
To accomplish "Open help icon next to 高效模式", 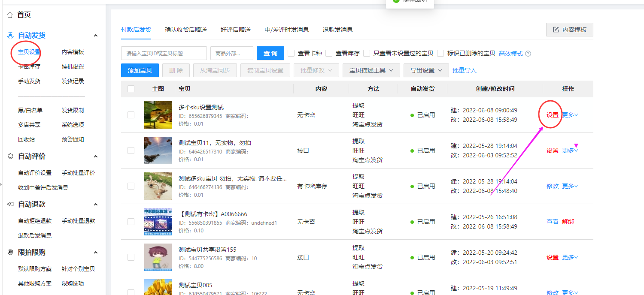I will pyautogui.click(x=528, y=54).
